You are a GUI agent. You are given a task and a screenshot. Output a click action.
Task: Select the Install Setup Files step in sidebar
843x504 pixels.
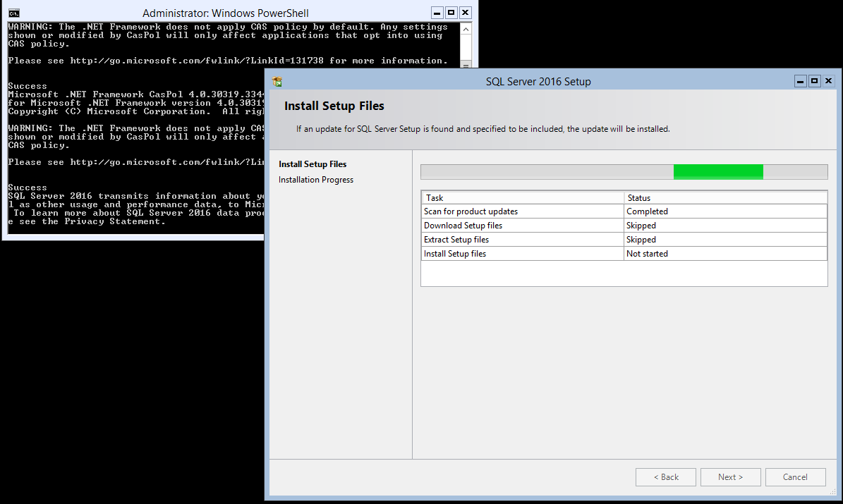click(313, 164)
